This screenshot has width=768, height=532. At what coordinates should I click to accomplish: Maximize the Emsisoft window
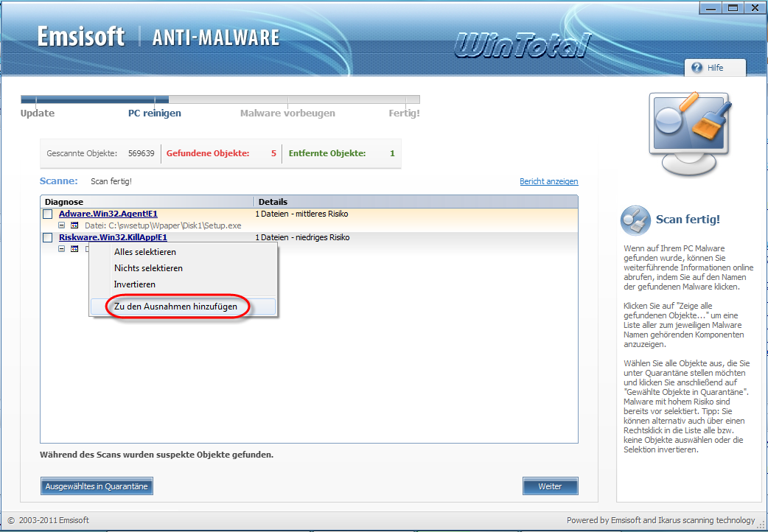pos(733,8)
